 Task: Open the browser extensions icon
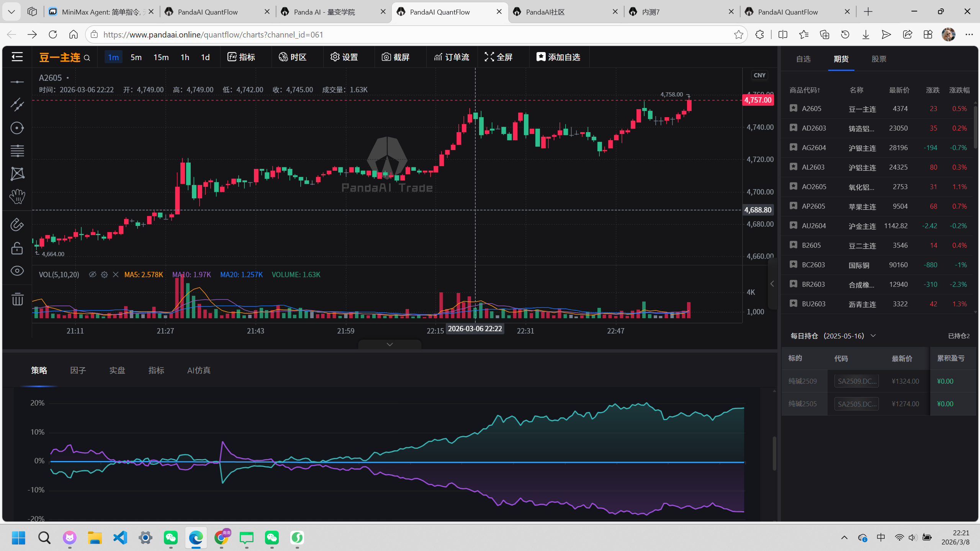click(759, 34)
